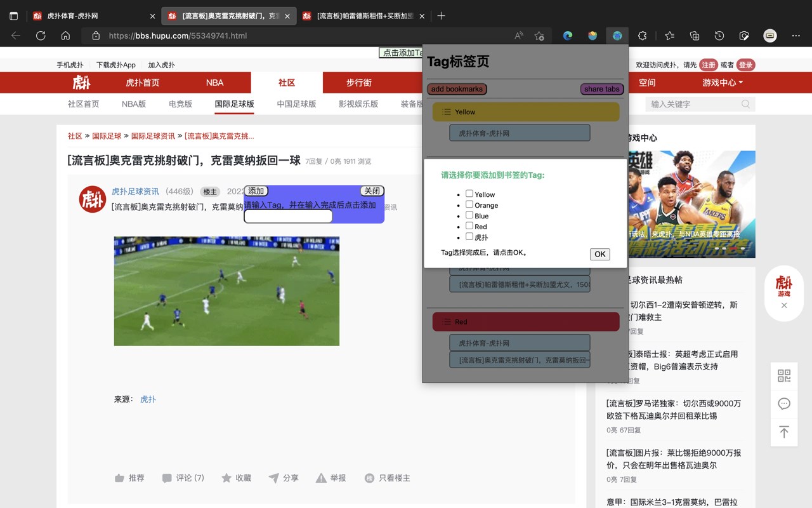Image resolution: width=812 pixels, height=508 pixels.
Task: Click the 关闭 button in tag input
Action: 372,191
